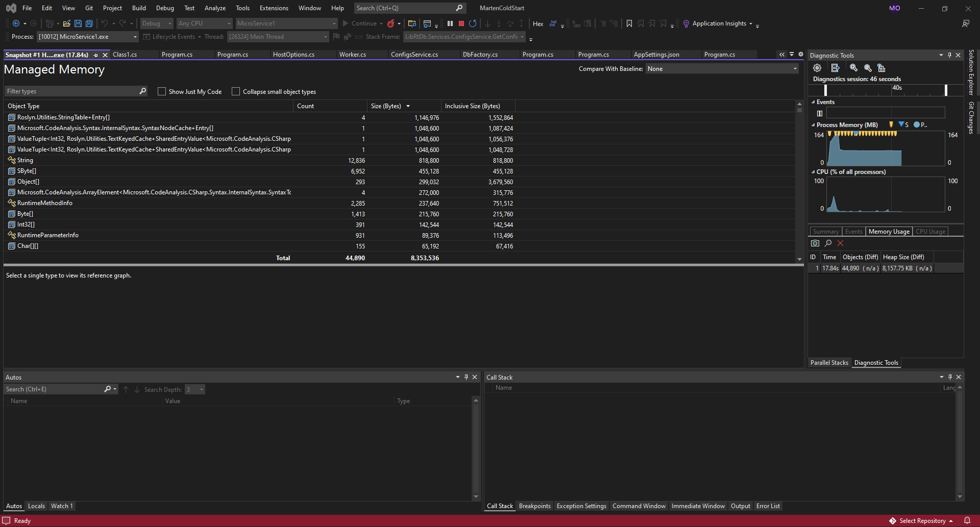
Task: Take a heap snapshot with the camera icon
Action: (815, 243)
